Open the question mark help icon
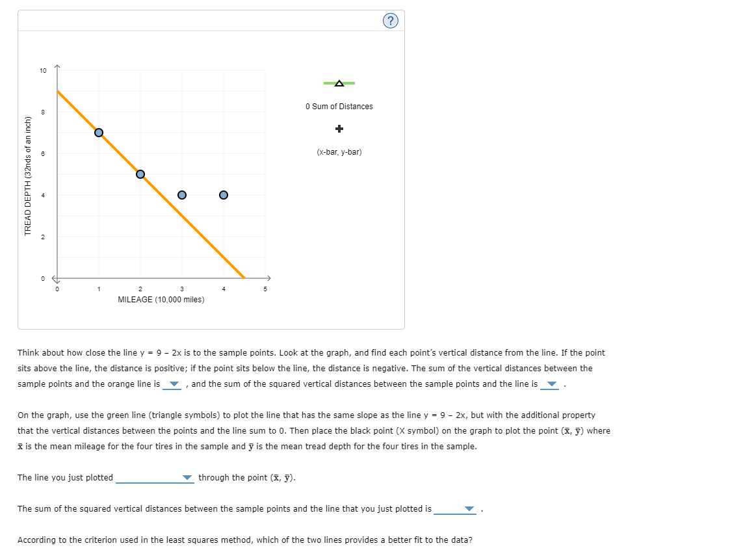Image resolution: width=756 pixels, height=550 pixels. pos(390,20)
